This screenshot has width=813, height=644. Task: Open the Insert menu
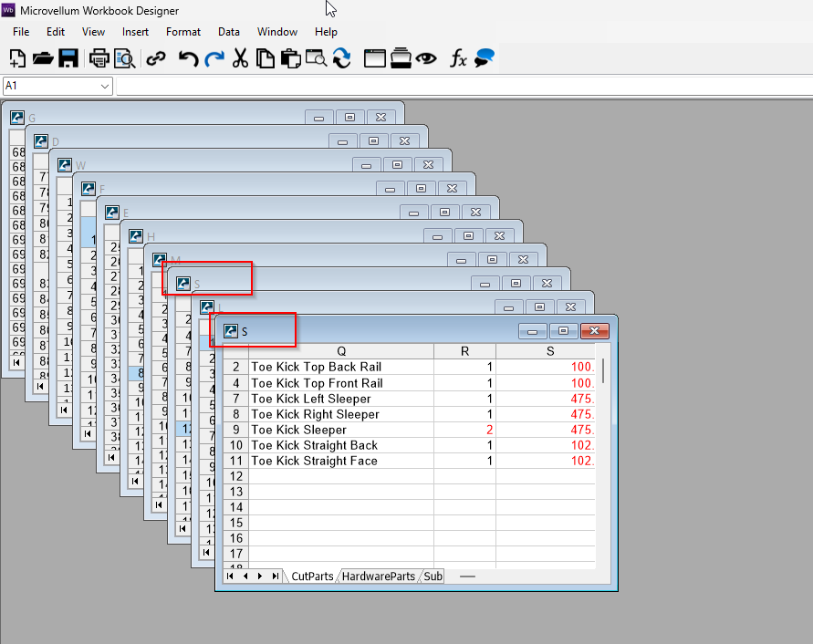point(135,32)
